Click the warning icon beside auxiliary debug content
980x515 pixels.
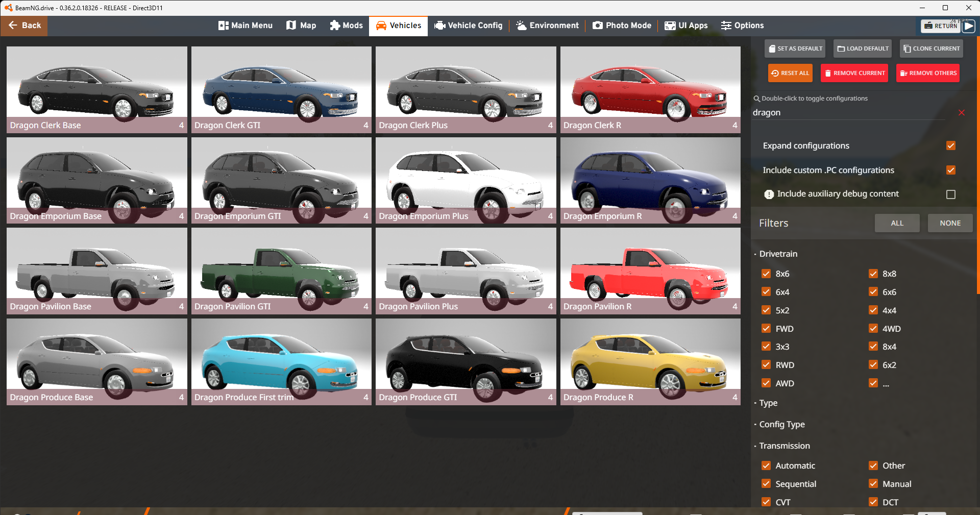pos(769,194)
